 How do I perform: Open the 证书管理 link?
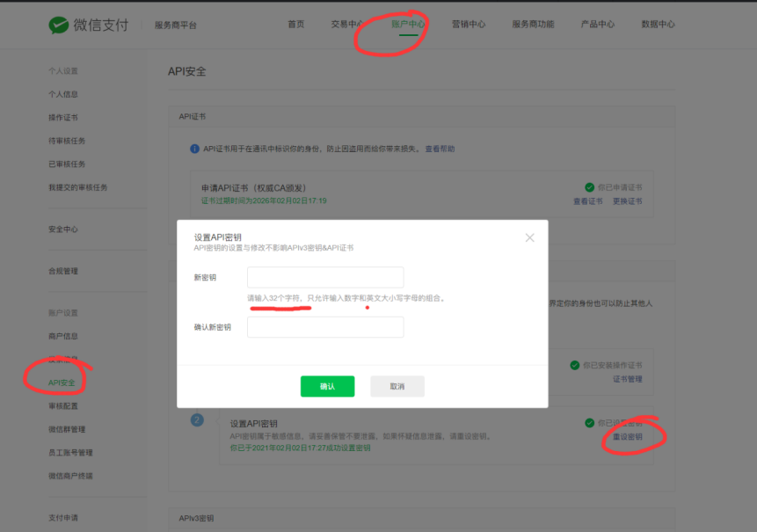tap(628, 379)
